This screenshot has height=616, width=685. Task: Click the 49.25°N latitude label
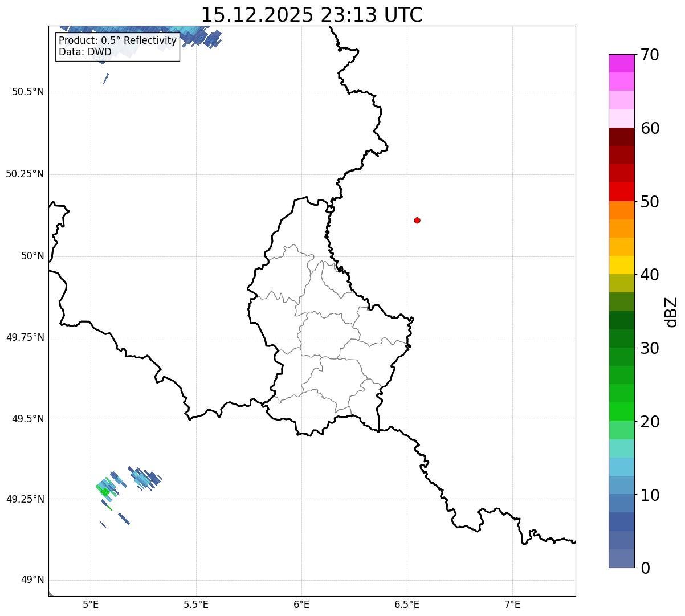click(25, 500)
